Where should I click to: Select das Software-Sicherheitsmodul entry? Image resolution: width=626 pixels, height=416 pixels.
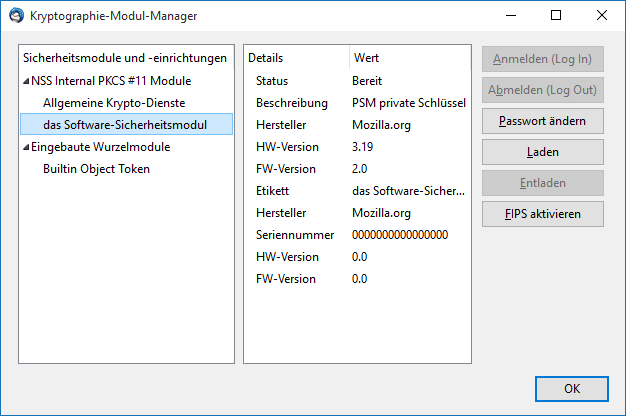point(124,125)
